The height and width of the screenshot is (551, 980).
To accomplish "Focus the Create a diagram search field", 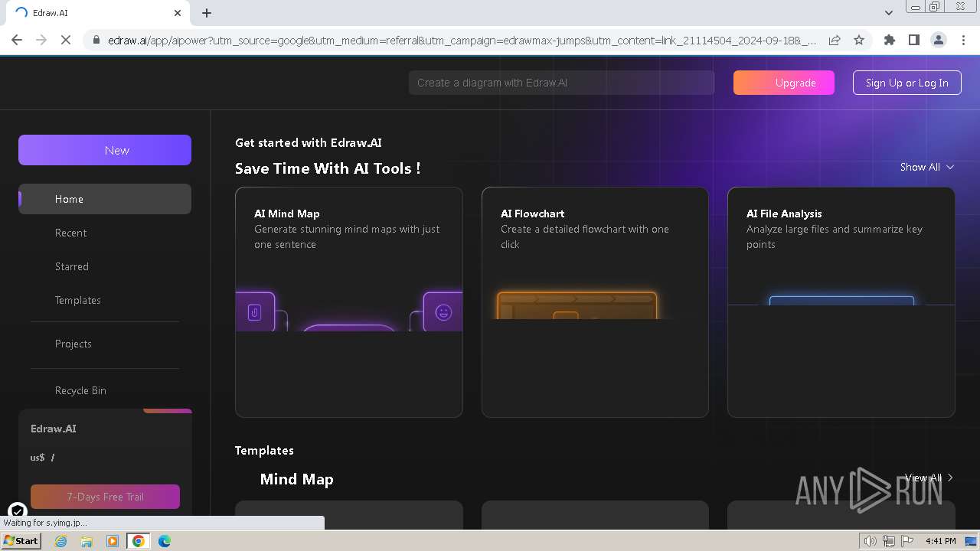I will click(x=561, y=83).
